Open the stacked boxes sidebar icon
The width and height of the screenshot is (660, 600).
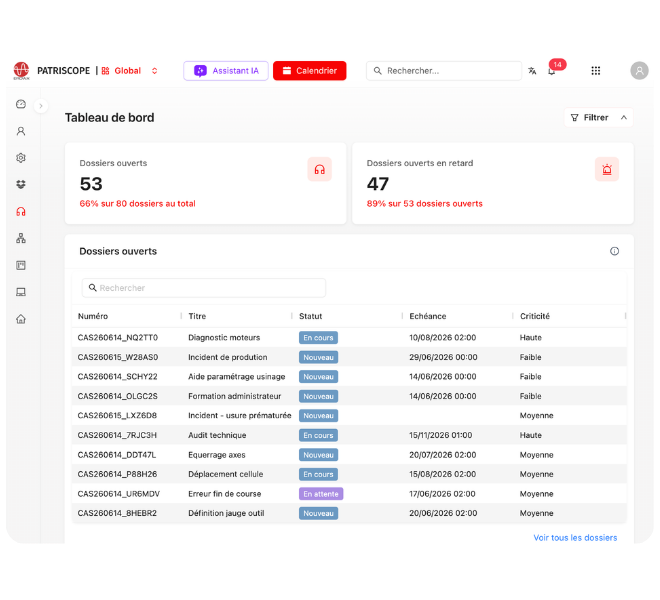[21, 184]
